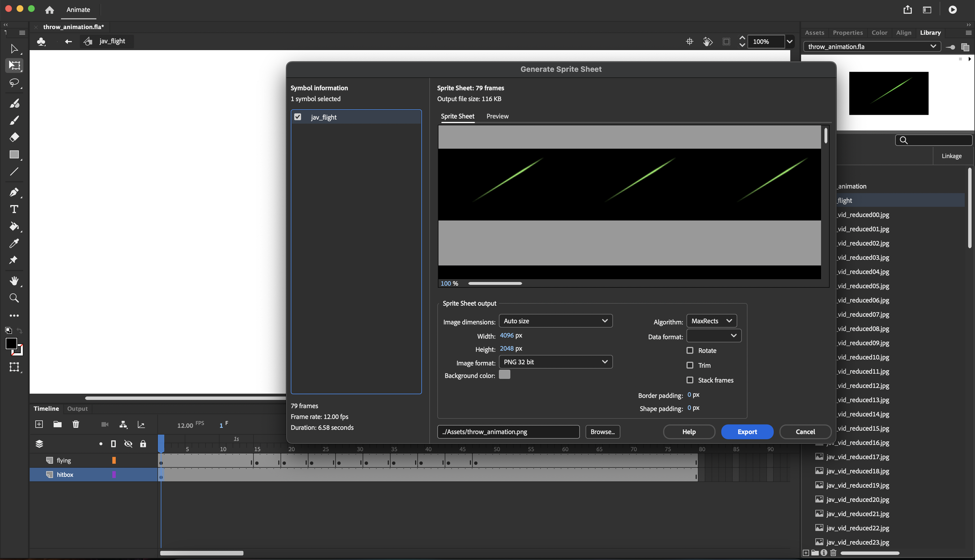Open the Background color swatch
This screenshot has height=560, width=975.
point(505,374)
